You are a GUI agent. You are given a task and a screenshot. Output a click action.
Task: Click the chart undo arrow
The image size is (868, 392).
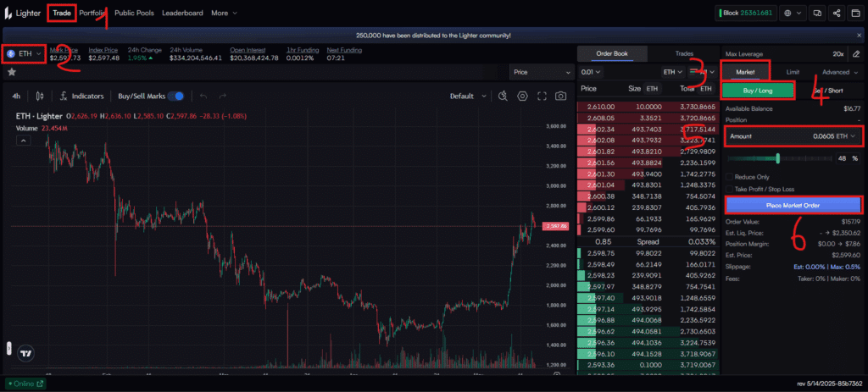pyautogui.click(x=203, y=97)
